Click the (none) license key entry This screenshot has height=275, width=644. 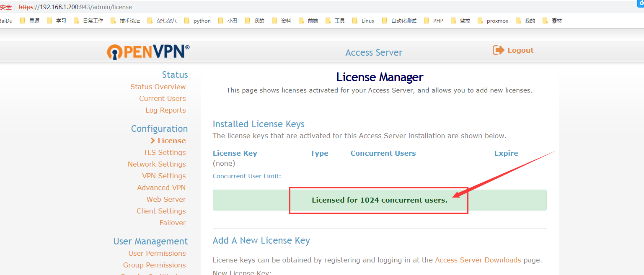(224, 163)
